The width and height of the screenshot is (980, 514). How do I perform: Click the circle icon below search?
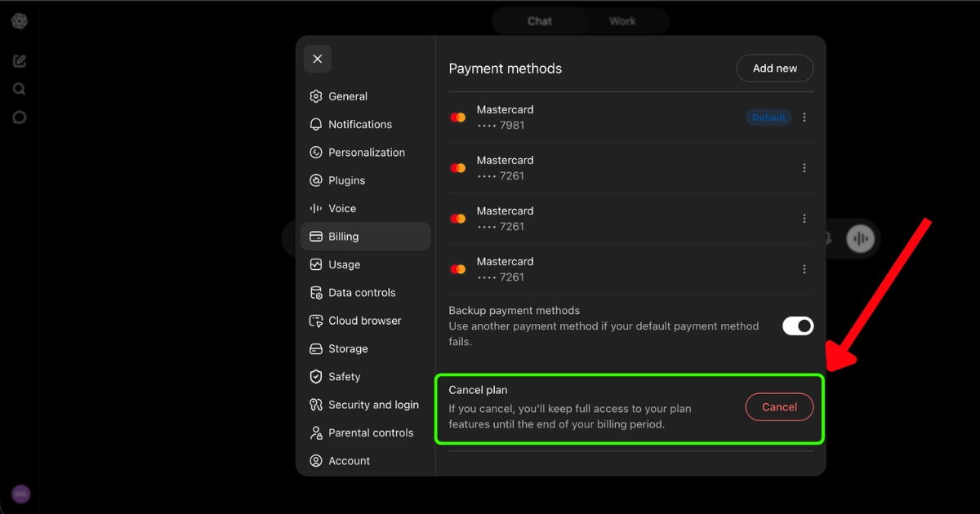(x=20, y=117)
